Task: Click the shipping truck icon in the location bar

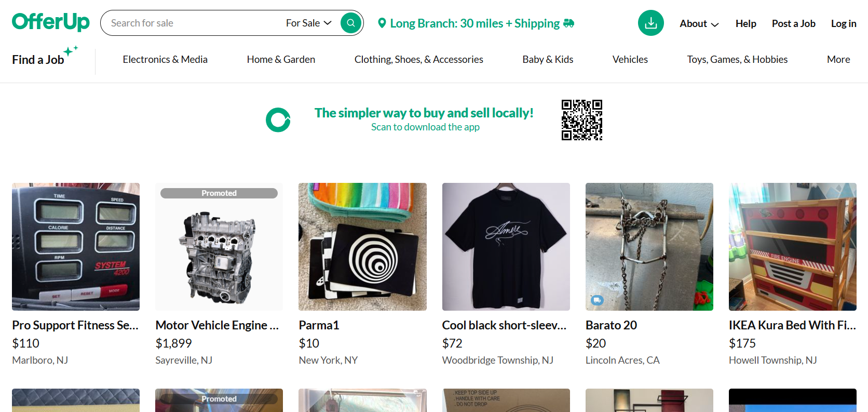Action: point(567,23)
